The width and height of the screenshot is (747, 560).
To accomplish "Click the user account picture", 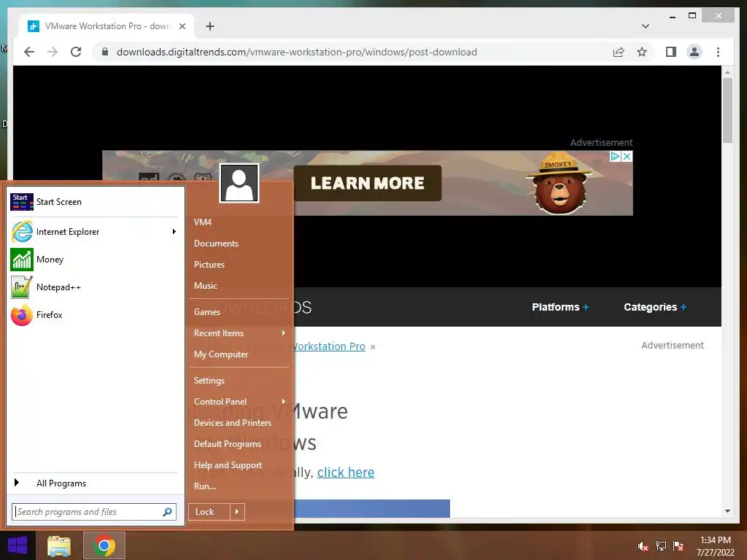I will point(239,183).
